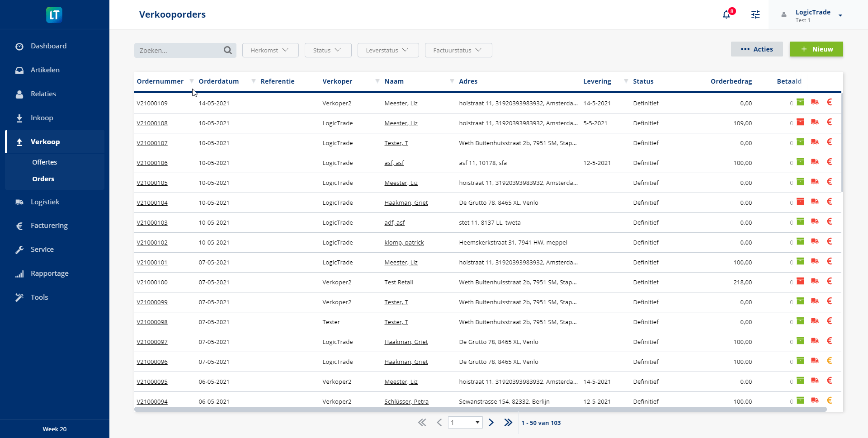Open the filter settings sliders icon
This screenshot has width=868, height=438.
pos(755,14)
